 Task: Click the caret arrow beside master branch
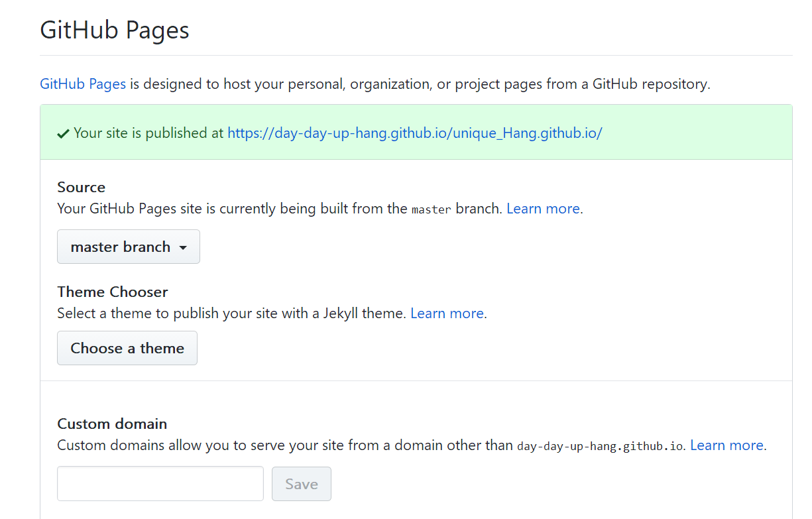[x=183, y=248]
